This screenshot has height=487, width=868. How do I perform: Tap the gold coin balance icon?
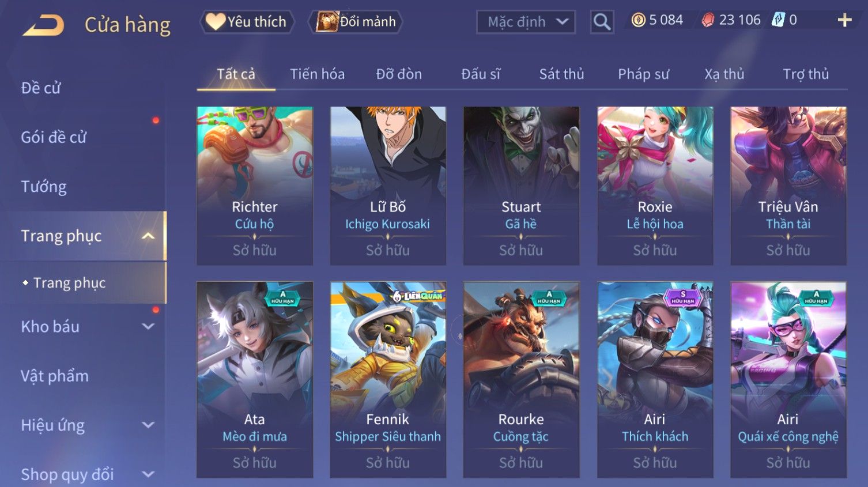click(638, 20)
